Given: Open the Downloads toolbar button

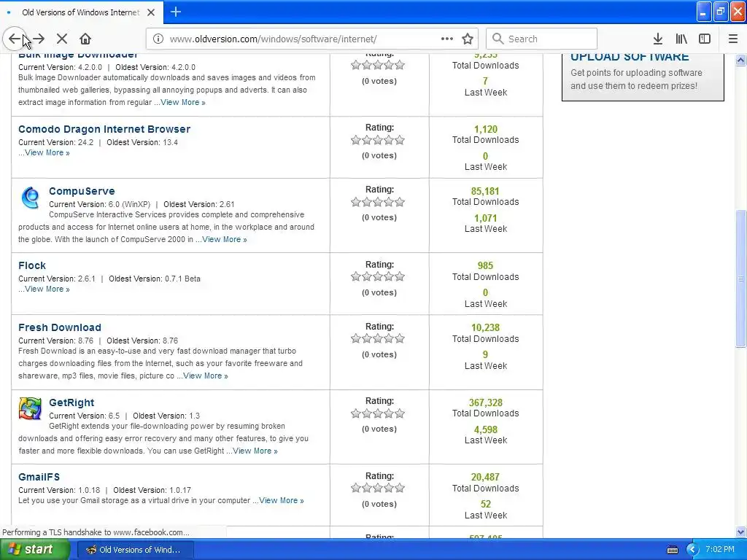Looking at the screenshot, I should click(657, 39).
